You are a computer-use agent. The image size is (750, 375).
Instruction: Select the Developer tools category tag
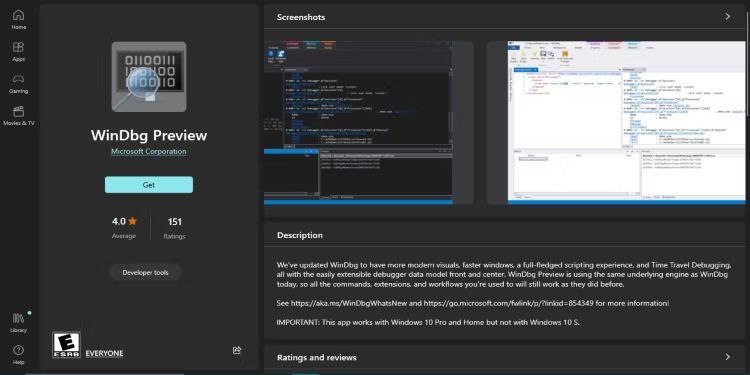[x=145, y=273]
